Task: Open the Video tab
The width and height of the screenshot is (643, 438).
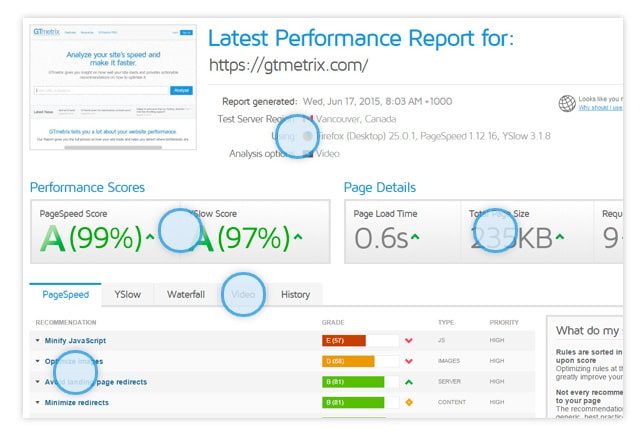Action: 243,294
